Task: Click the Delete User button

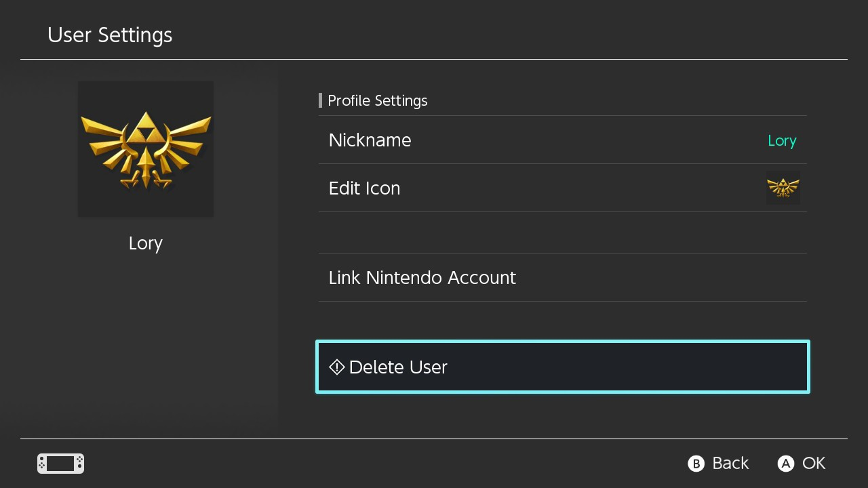Action: pyautogui.click(x=561, y=367)
